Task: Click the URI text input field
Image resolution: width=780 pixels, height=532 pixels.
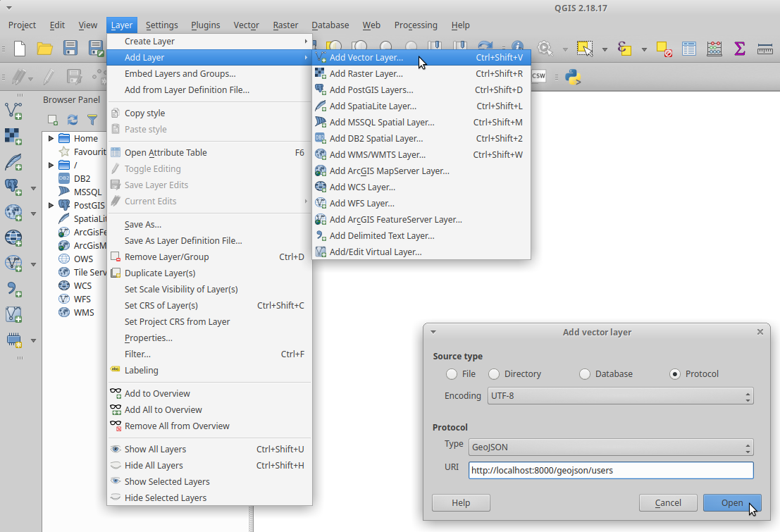Action: [x=610, y=471]
